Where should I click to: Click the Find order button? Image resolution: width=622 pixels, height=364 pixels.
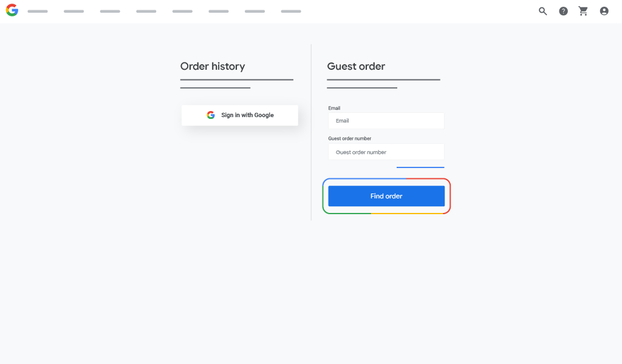coord(386,196)
